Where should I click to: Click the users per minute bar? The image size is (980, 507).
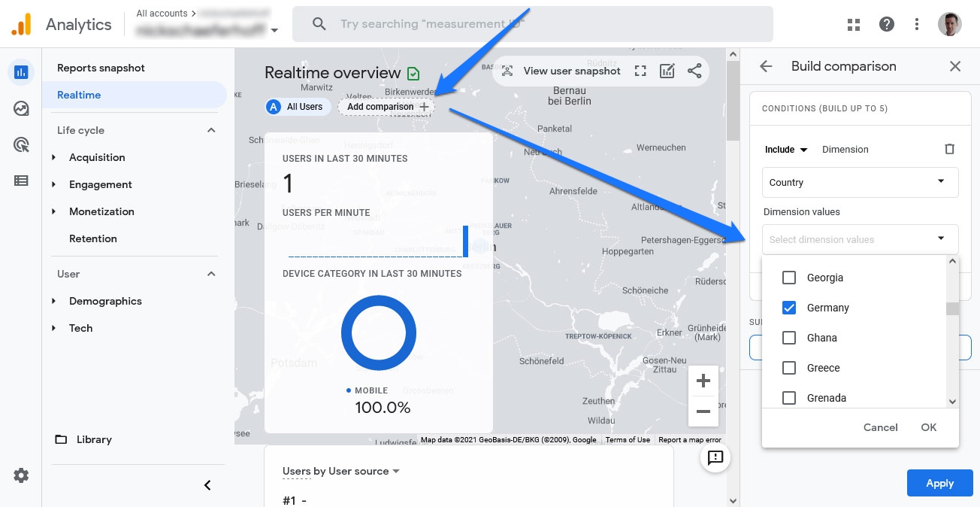coord(465,241)
